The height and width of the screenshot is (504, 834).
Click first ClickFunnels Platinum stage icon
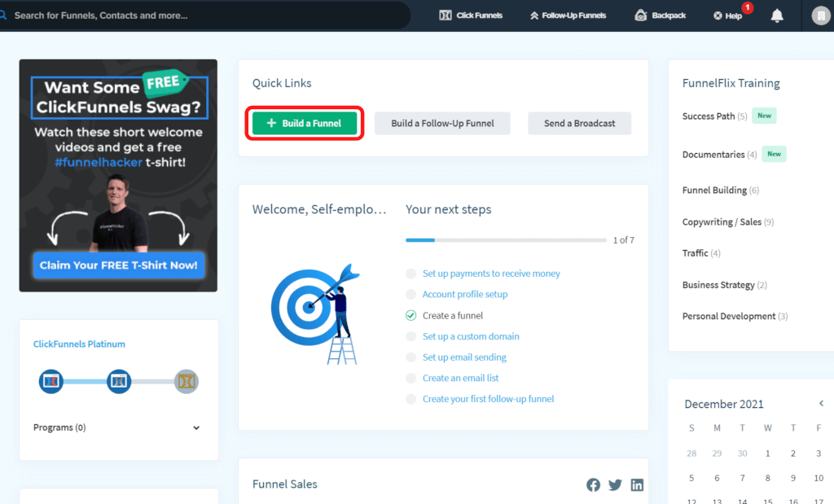click(x=51, y=381)
